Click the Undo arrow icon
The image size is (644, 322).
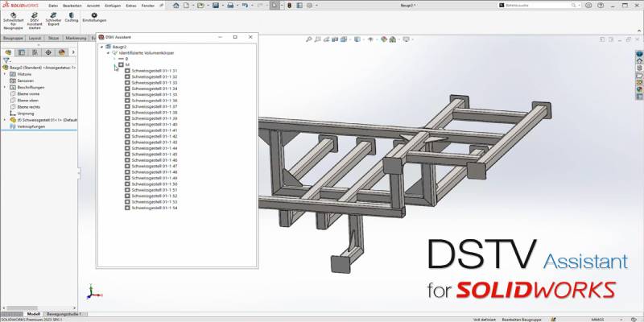pos(246,6)
